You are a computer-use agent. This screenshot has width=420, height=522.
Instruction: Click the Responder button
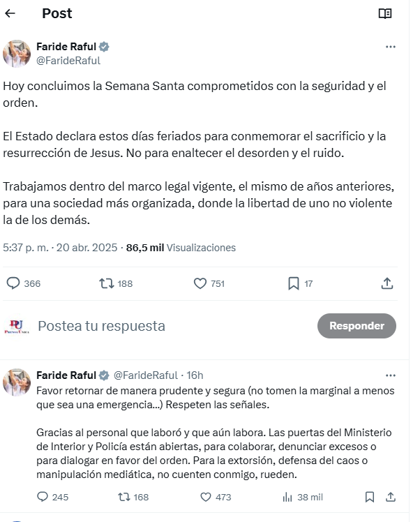pos(357,326)
